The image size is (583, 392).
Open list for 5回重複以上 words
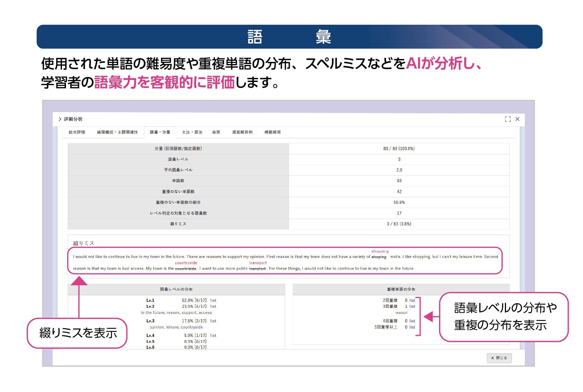[x=412, y=327]
